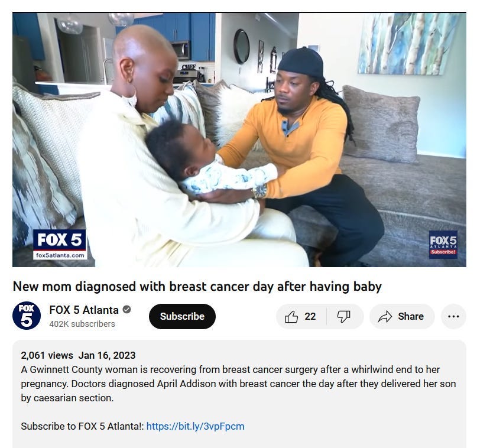The height and width of the screenshot is (448, 477).
Task: Click the Gwinnett County description paragraph
Action: pos(238,384)
